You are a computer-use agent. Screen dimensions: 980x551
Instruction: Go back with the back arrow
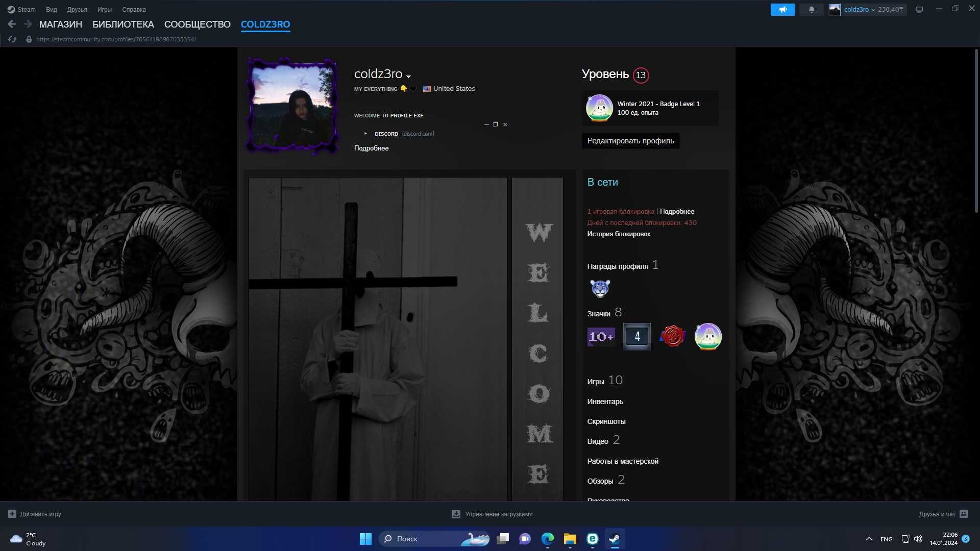coord(12,24)
